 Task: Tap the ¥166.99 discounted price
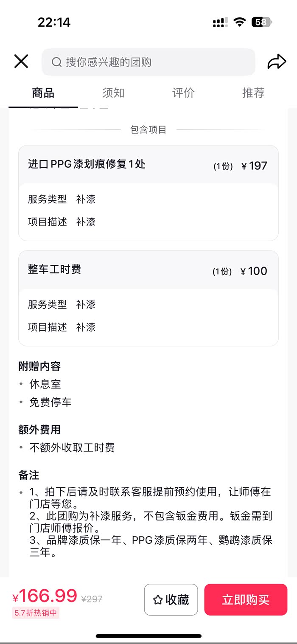(x=45, y=596)
